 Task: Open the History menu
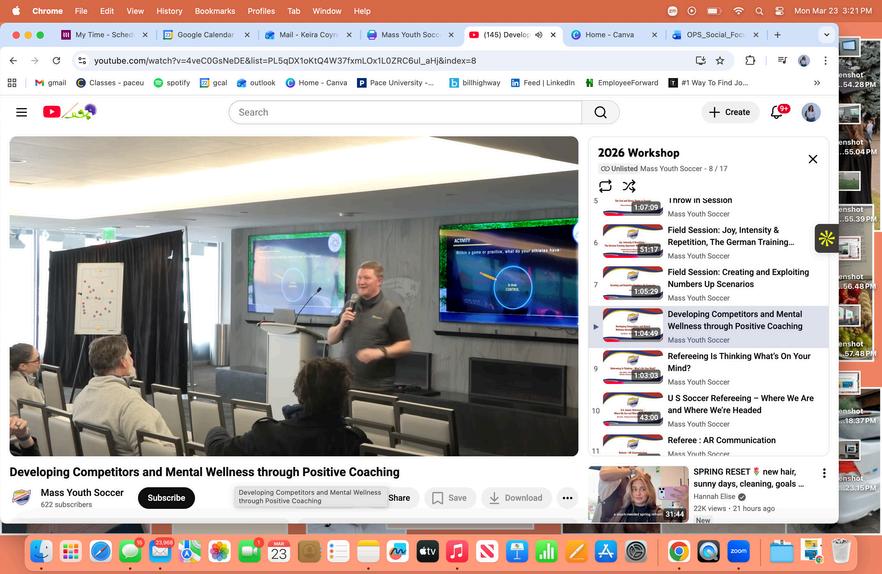(x=169, y=11)
